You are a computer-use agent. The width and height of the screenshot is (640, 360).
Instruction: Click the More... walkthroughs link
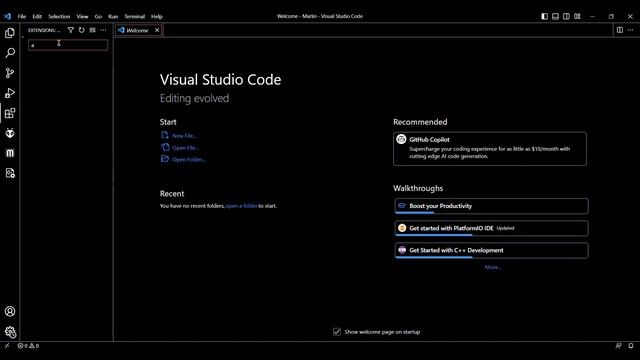pyautogui.click(x=493, y=267)
